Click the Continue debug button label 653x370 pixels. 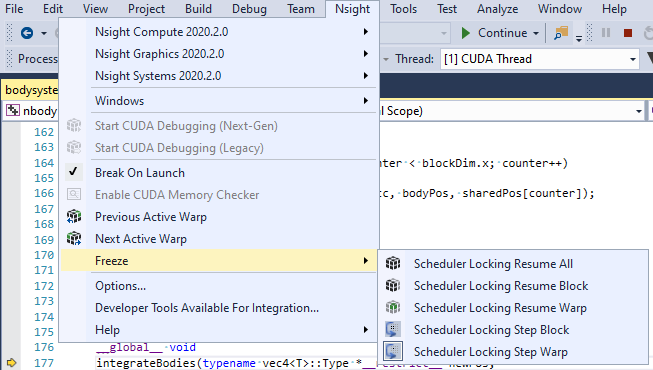tap(502, 33)
